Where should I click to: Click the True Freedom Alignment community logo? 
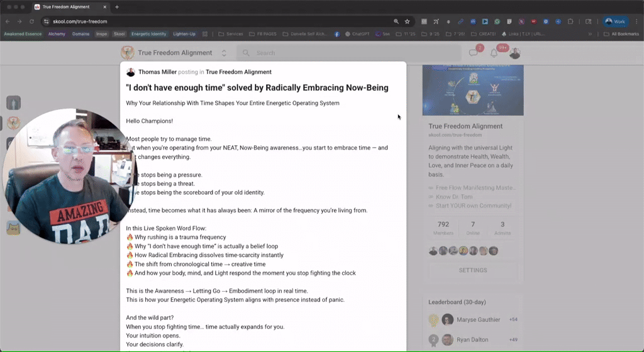(x=128, y=53)
